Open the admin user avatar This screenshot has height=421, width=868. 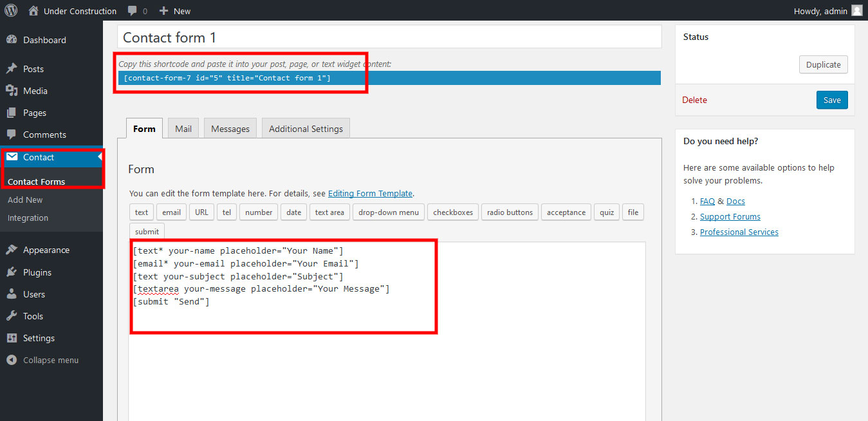856,11
